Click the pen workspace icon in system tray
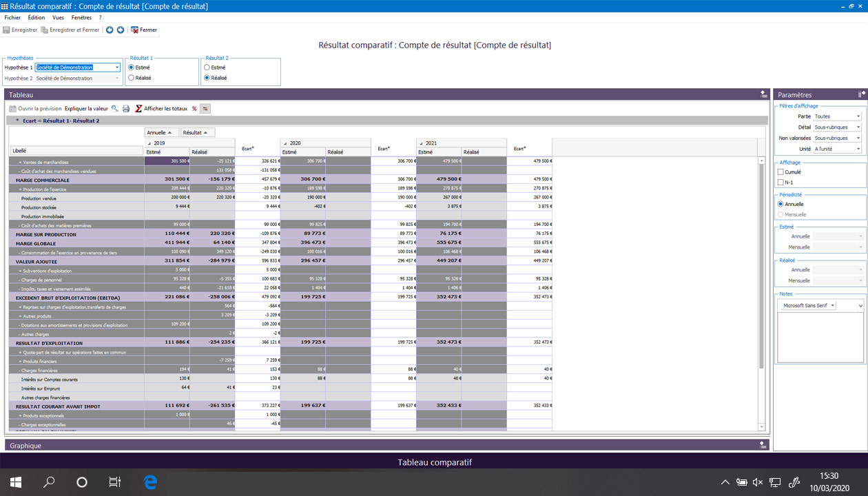 point(794,482)
